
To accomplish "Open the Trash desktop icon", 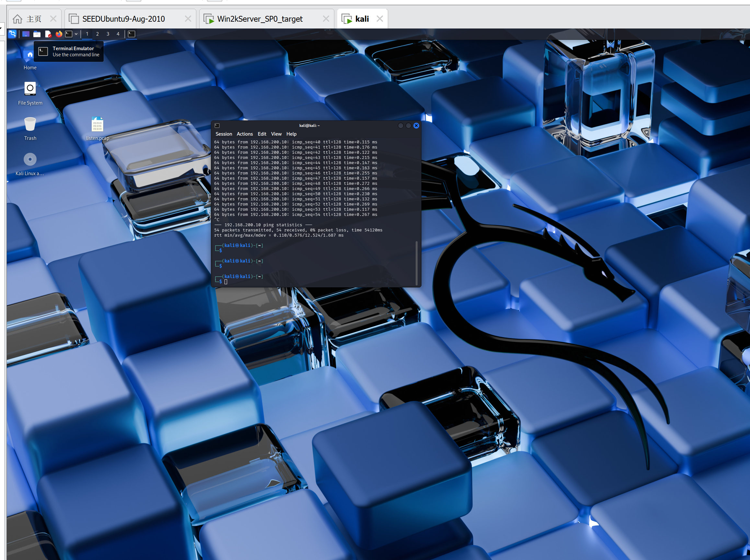I will (30, 125).
